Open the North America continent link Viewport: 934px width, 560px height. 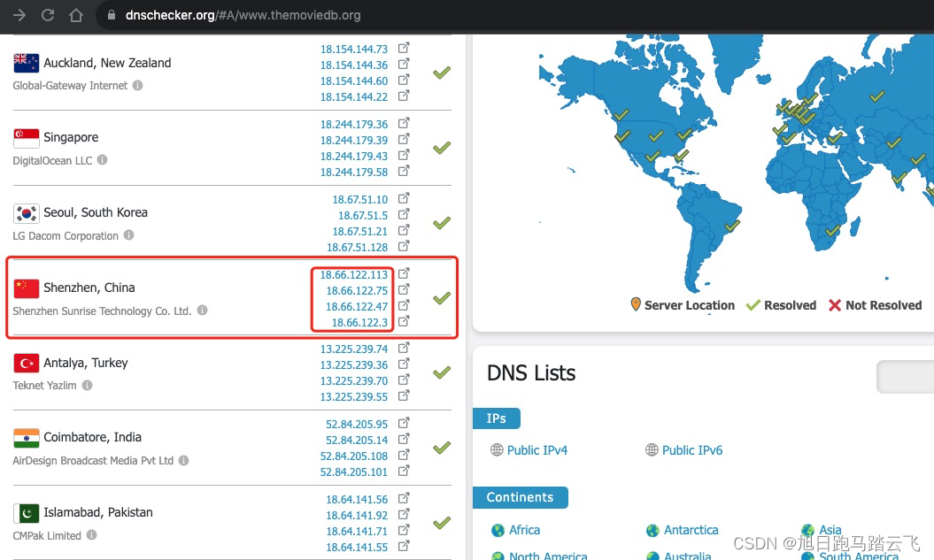(547, 556)
